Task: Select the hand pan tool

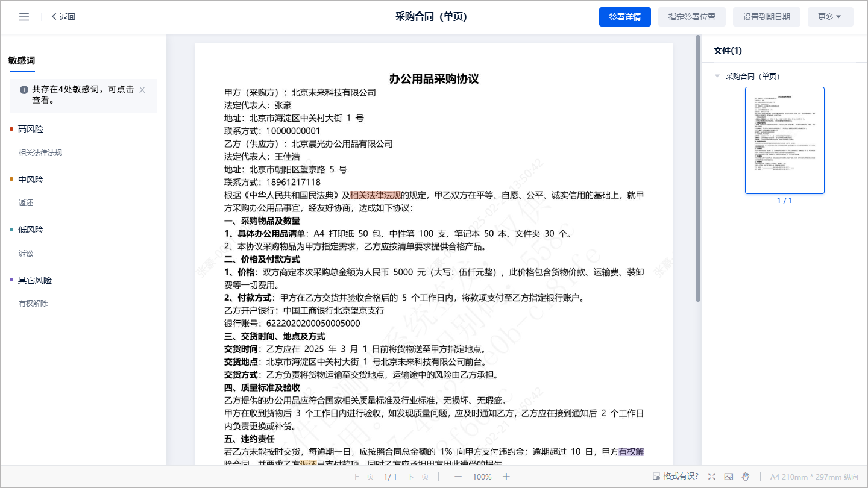Action: coord(746,477)
